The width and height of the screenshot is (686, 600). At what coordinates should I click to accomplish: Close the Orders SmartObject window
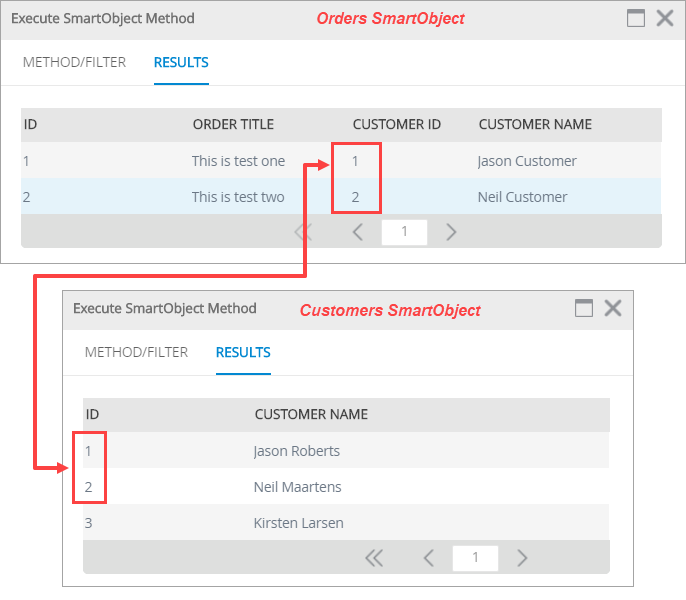coord(664,18)
